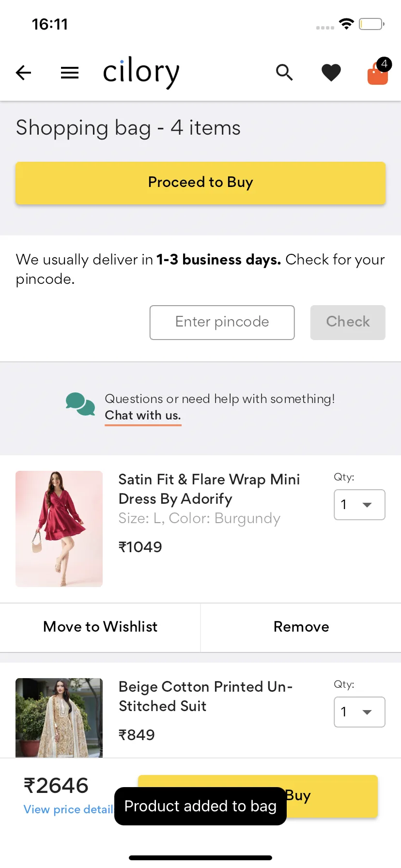Focus the Enter pincode field

(x=222, y=322)
